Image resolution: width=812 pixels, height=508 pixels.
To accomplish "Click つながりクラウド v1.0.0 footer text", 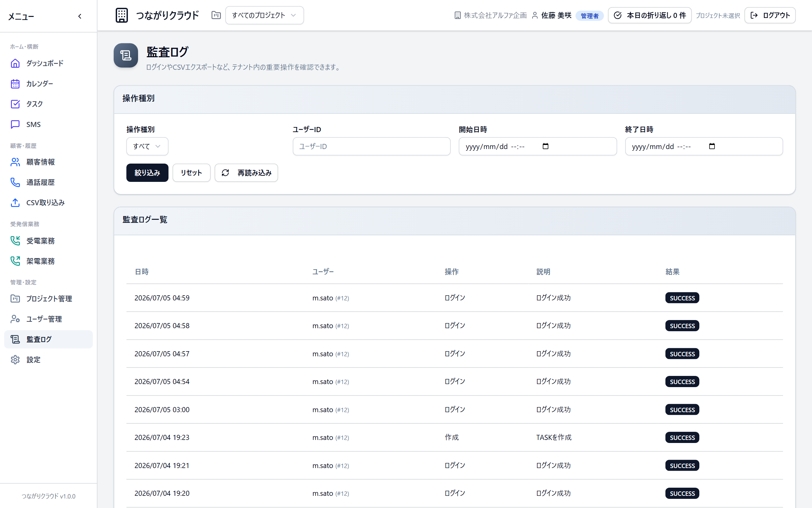I will click(x=48, y=496).
